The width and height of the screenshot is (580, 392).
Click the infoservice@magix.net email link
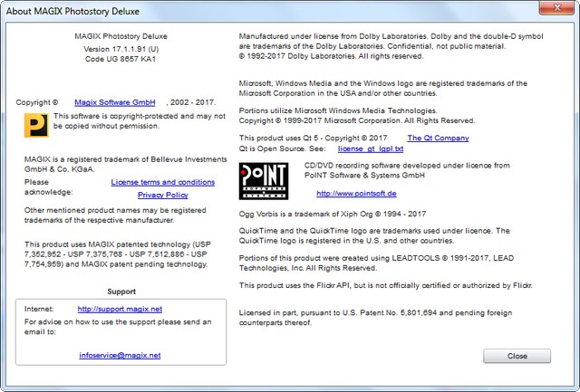point(120,355)
